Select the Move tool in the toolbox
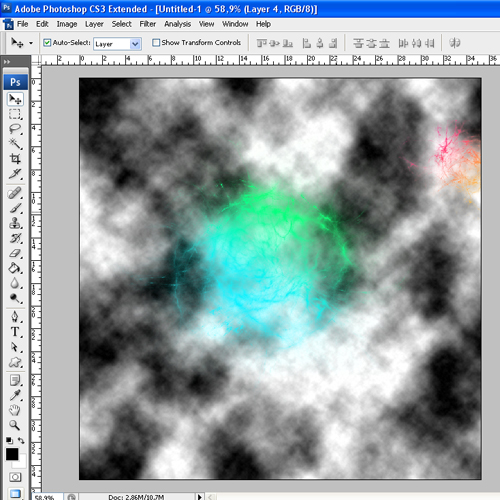Viewport: 500px width, 500px height. (15, 99)
